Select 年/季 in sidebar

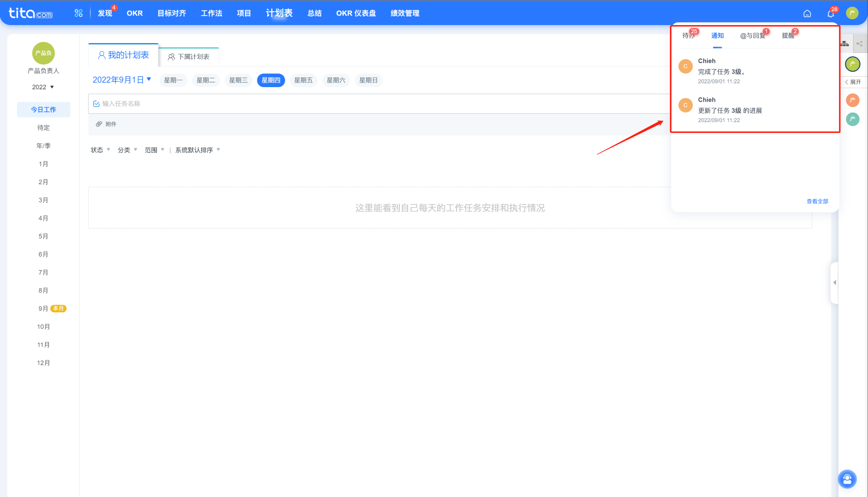click(43, 146)
